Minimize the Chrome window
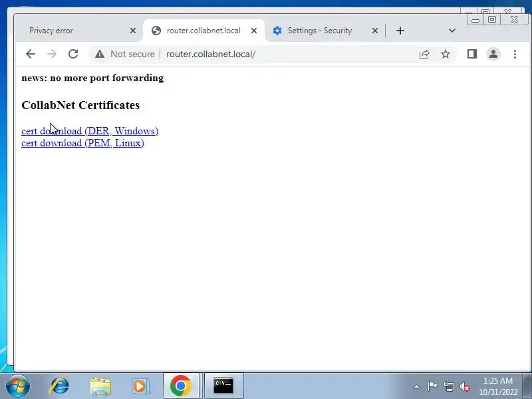Screen dimensions: 532x399 475,20
